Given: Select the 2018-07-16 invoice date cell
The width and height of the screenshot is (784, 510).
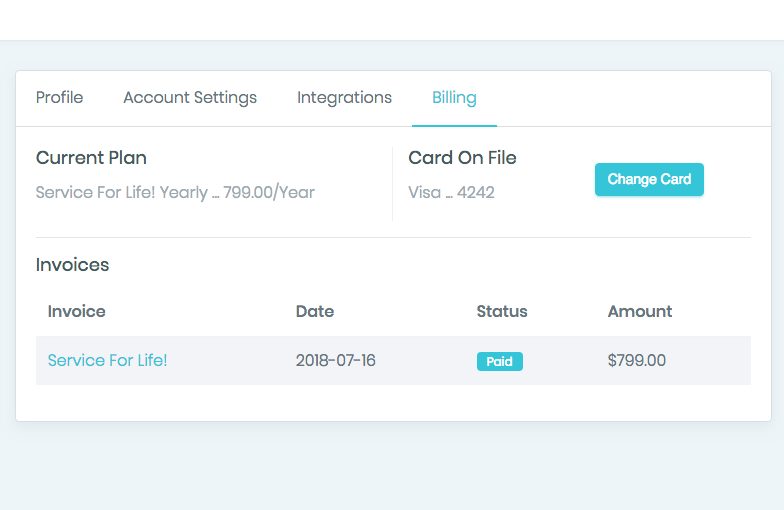Looking at the screenshot, I should tap(335, 360).
